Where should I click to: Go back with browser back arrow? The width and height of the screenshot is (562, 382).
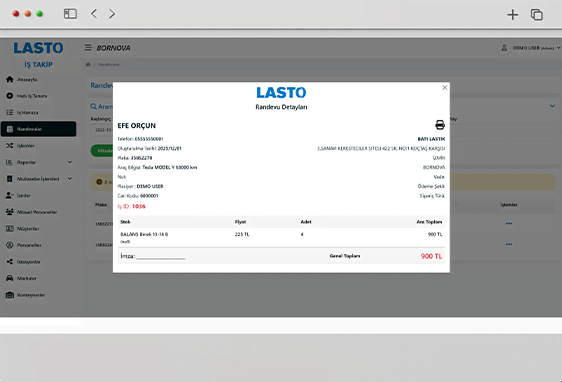94,14
